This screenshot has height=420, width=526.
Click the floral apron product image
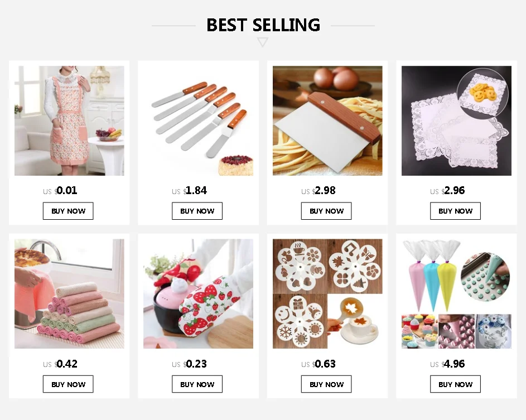[x=69, y=121]
